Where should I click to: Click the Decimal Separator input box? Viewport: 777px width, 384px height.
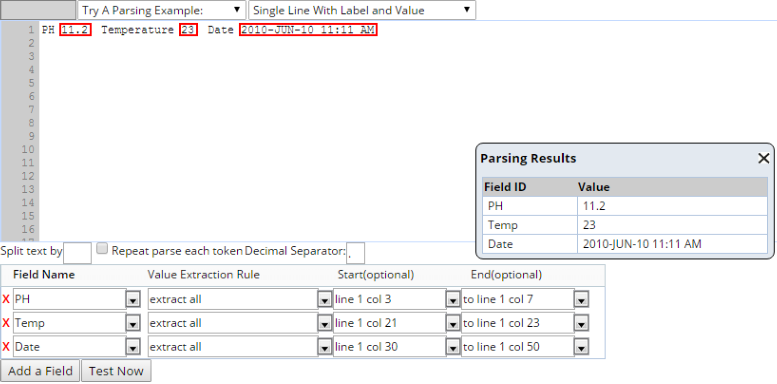[x=355, y=253]
